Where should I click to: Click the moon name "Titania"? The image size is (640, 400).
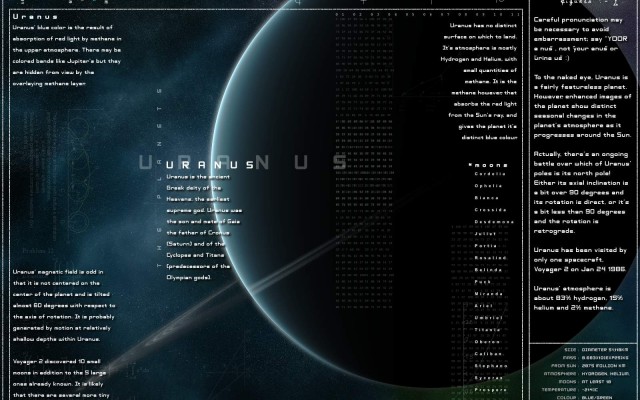(x=488, y=330)
